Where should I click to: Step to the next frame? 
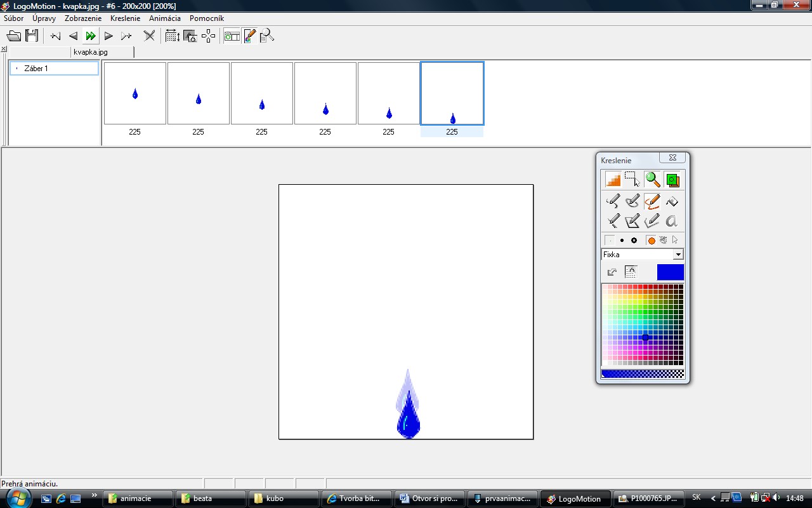click(x=108, y=36)
